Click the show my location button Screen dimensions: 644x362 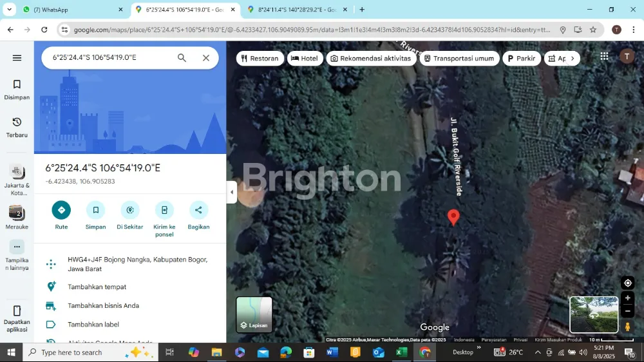tap(628, 283)
